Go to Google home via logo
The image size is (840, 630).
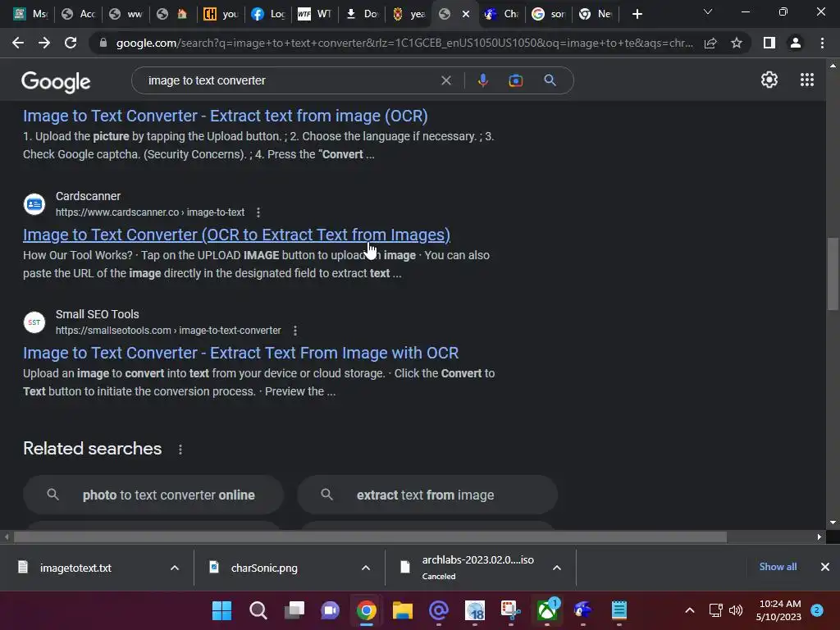pos(56,81)
